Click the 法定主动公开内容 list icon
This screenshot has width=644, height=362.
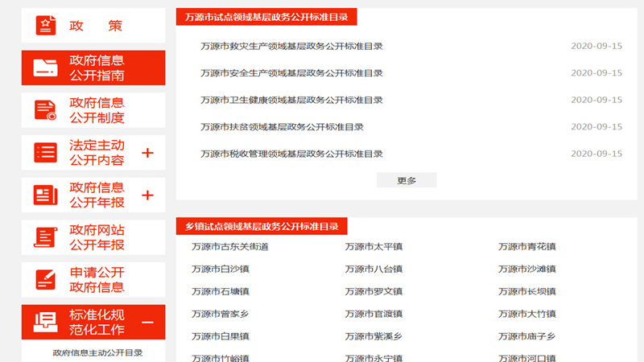click(x=46, y=152)
